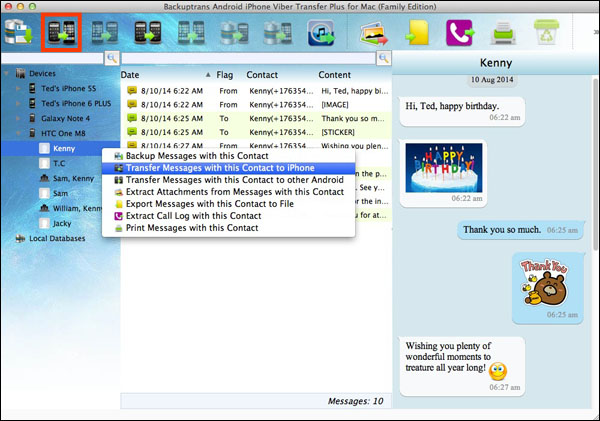Screen dimensions: 600x421
Task: Sort messages by the Date column header
Action: pyautogui.click(x=130, y=75)
